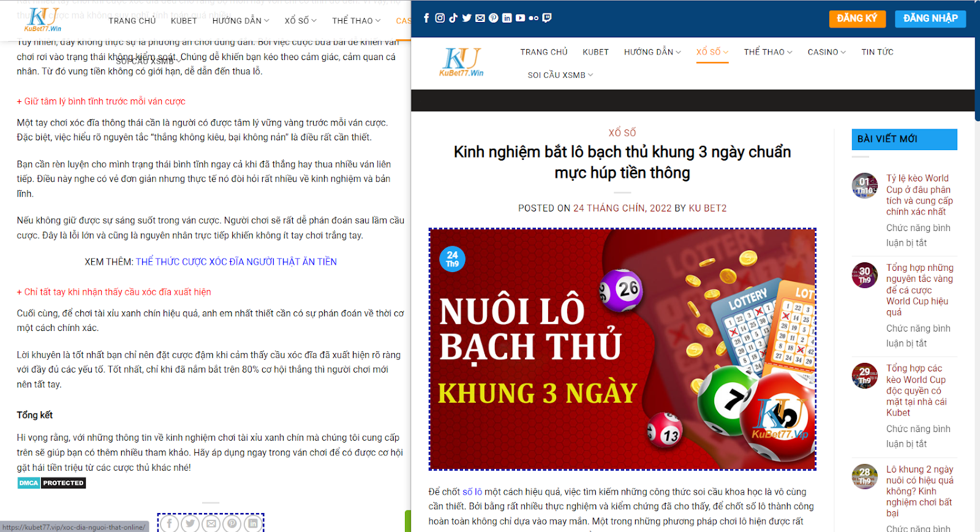Open the Facebook icon in the blue top bar
Image resolution: width=980 pixels, height=532 pixels.
click(x=426, y=18)
